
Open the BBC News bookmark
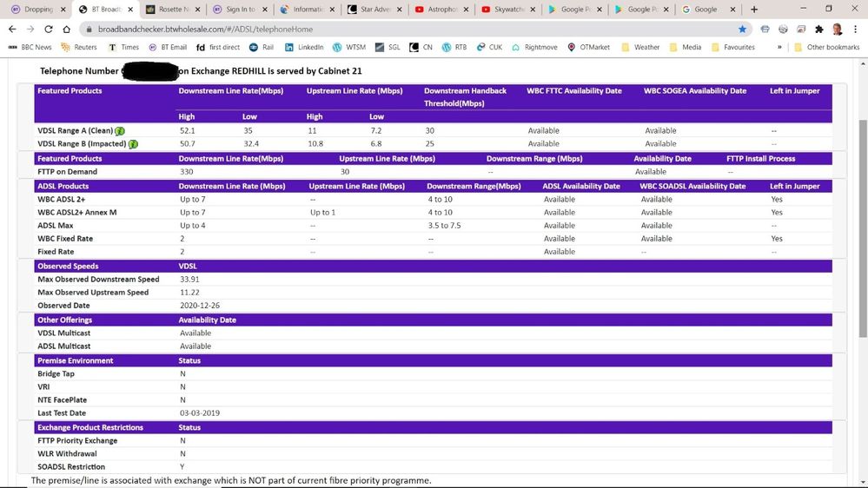[30, 47]
